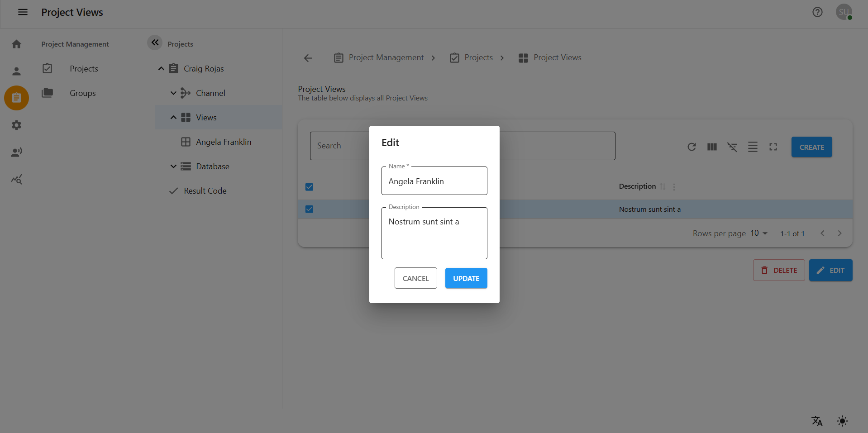Open the settings gear in sidebar
868x433 pixels.
[17, 125]
